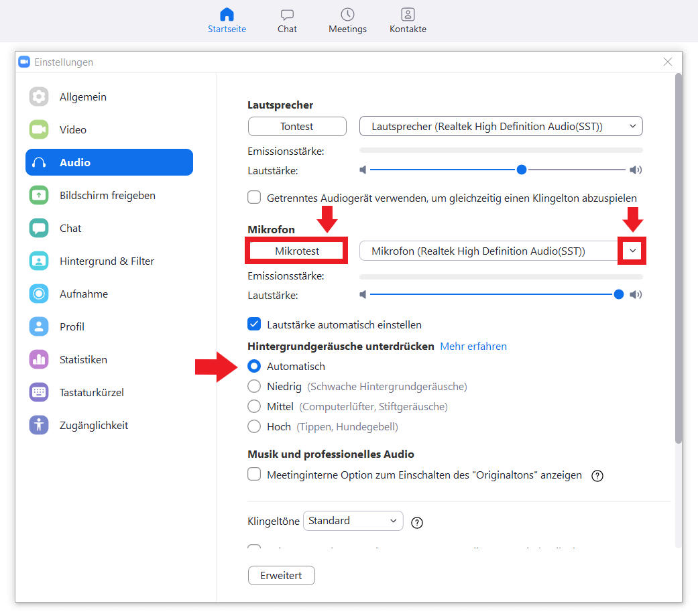Switch to Hintergrund & Filter settings
The image size is (698, 616).
point(107,261)
